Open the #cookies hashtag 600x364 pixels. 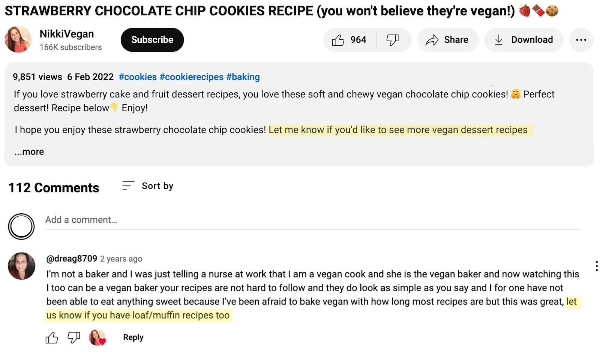coord(137,76)
